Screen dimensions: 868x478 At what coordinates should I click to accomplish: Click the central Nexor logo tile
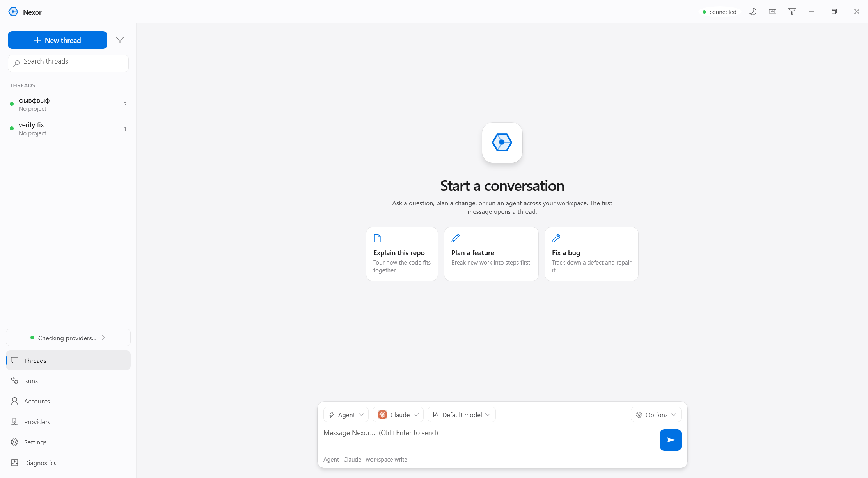pyautogui.click(x=502, y=142)
